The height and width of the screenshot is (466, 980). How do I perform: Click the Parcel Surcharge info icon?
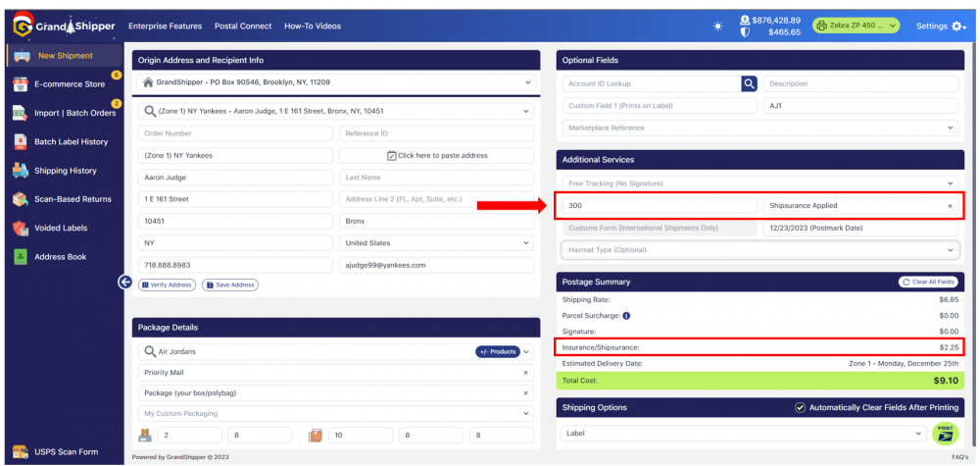(x=626, y=316)
